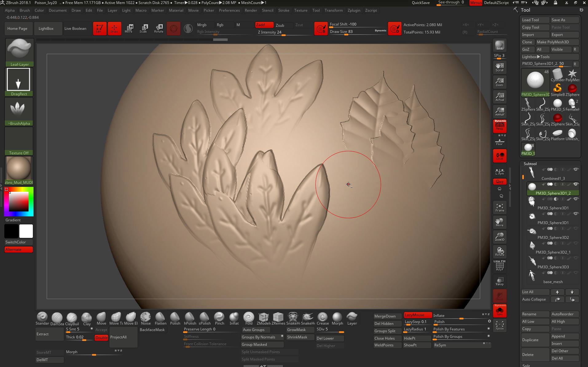This screenshot has width=588, height=367.
Task: Open the zbro_Mud material selector
Action: coord(19,170)
